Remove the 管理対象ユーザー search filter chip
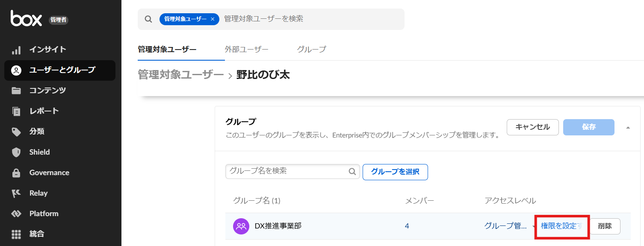Image resolution: width=644 pixels, height=246 pixels. (213, 19)
